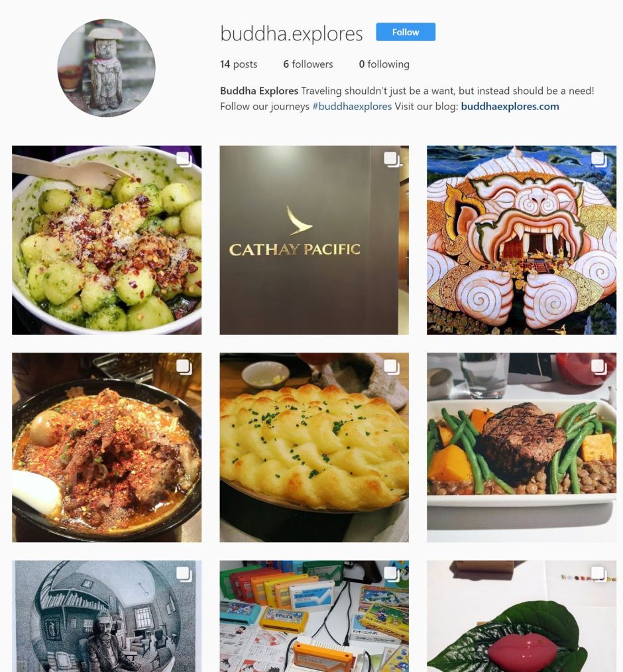Open the #buddhaexplores hashtag

click(x=352, y=106)
